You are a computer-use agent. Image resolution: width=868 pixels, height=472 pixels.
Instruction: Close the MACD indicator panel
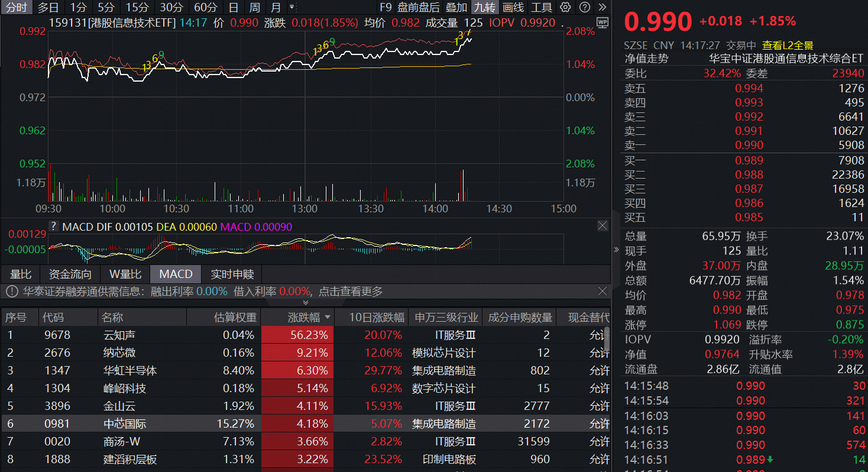click(x=602, y=226)
